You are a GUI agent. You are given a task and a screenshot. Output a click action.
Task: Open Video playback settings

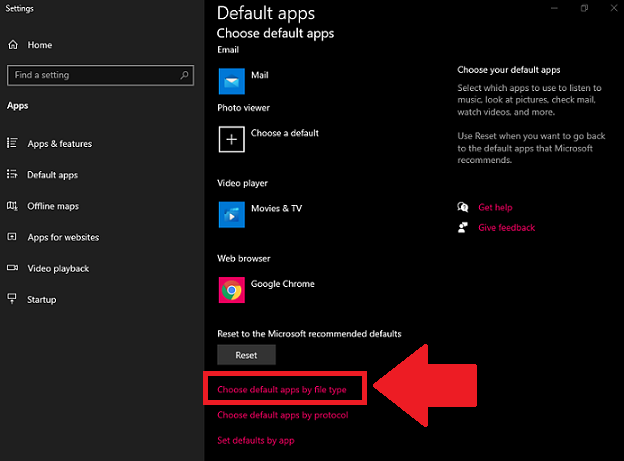tap(58, 268)
